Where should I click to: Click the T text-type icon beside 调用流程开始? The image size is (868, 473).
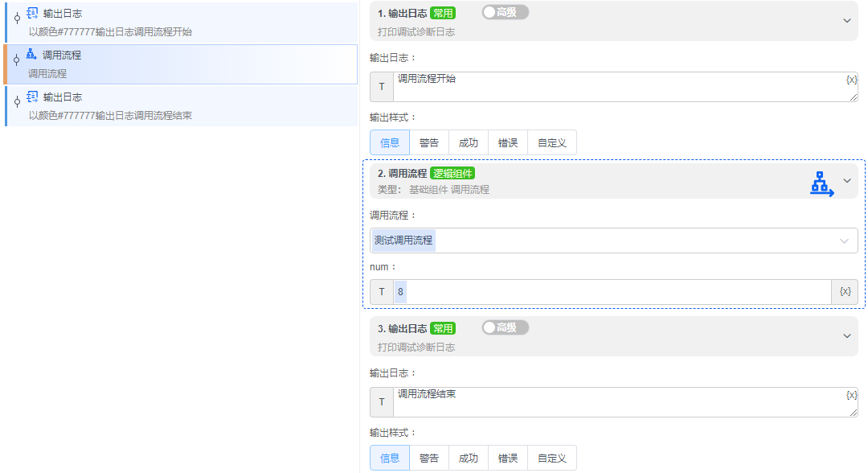pos(381,86)
